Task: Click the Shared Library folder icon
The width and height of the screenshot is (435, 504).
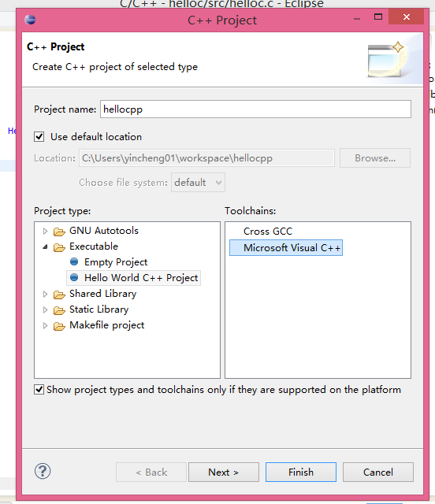Action: (x=59, y=294)
